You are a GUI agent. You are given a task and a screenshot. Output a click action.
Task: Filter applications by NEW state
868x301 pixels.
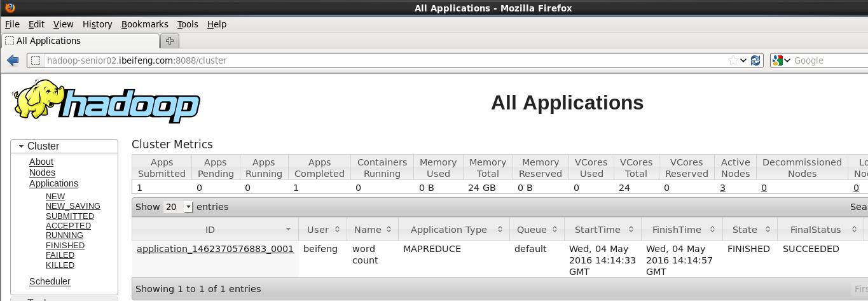tap(55, 196)
